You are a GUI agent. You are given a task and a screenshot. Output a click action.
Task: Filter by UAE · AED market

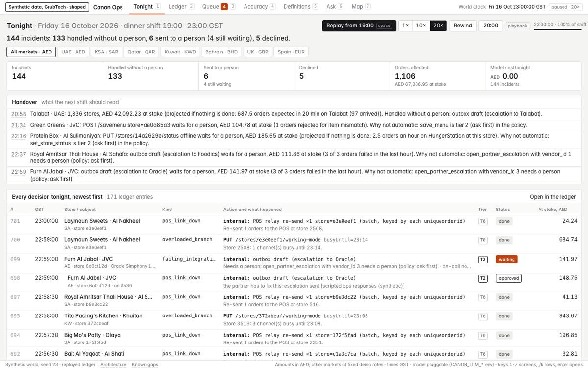click(73, 52)
